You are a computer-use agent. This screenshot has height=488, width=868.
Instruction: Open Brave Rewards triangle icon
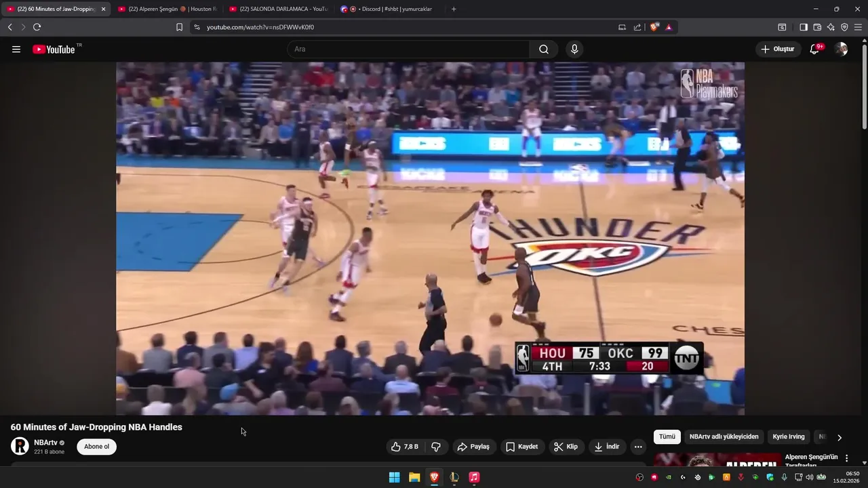(669, 27)
